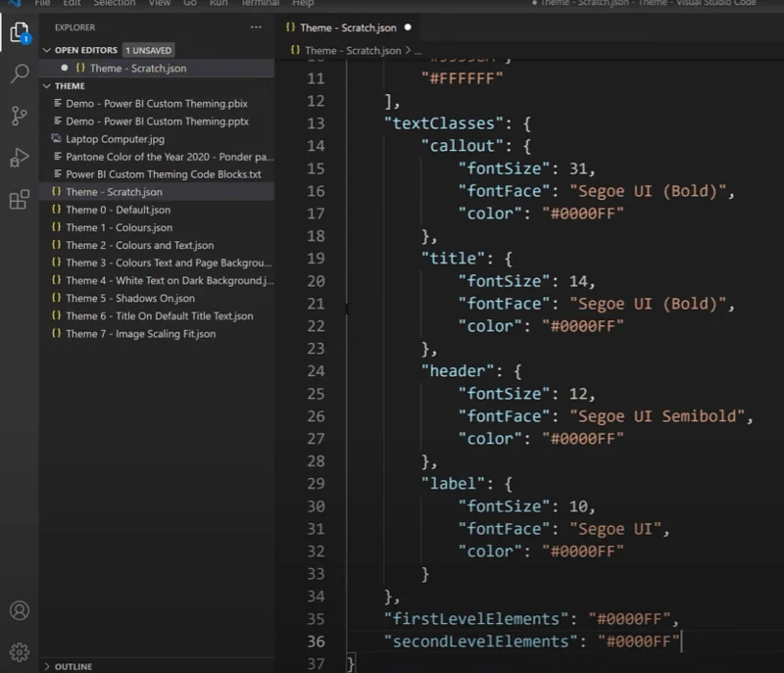
Task: Click Theme - Scratch.json breadcrumb item
Action: point(353,51)
